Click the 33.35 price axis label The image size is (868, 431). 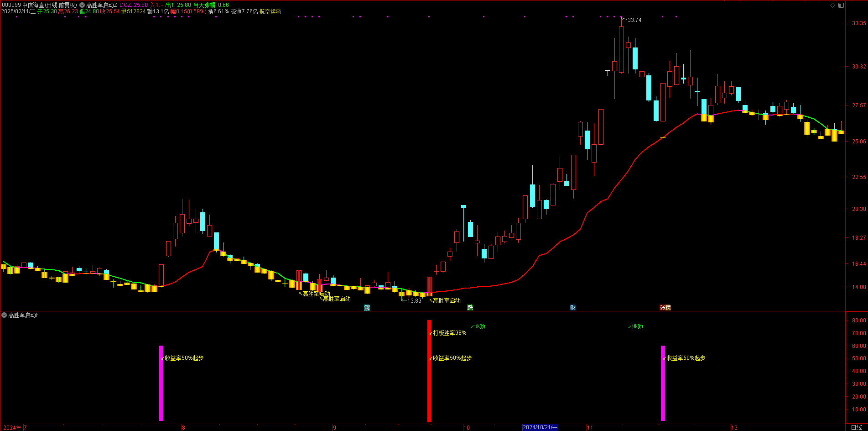pyautogui.click(x=859, y=23)
